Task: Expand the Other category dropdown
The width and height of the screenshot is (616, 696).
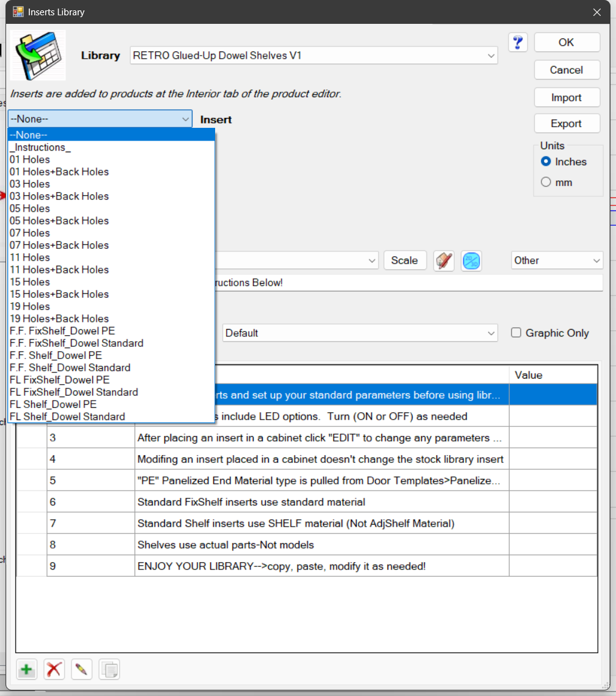Action: click(x=557, y=261)
